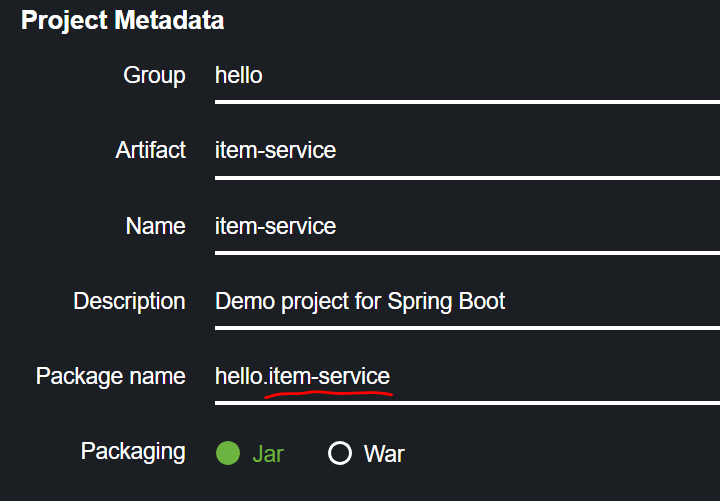Click the Description field label
Viewport: 720px width, 501px height.
click(x=129, y=301)
